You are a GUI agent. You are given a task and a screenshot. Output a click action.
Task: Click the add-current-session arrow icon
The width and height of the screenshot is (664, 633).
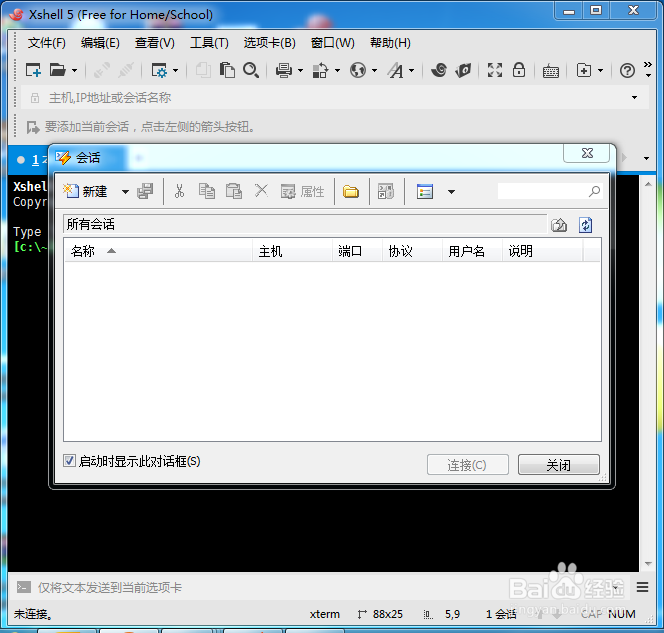pyautogui.click(x=33, y=127)
